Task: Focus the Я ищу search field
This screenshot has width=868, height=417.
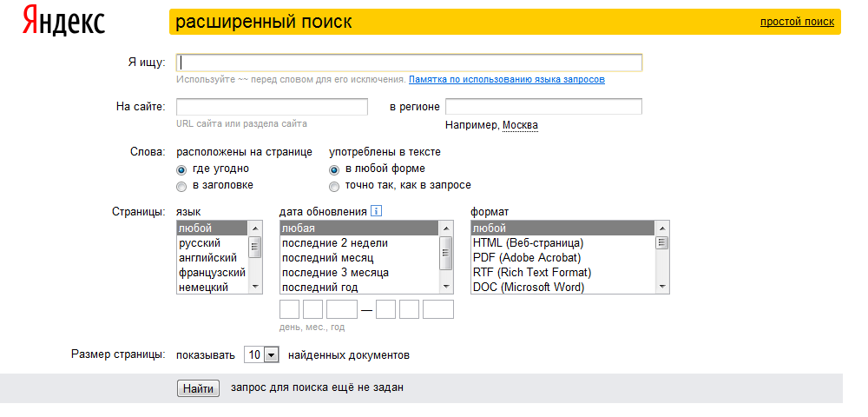Action: point(409,63)
